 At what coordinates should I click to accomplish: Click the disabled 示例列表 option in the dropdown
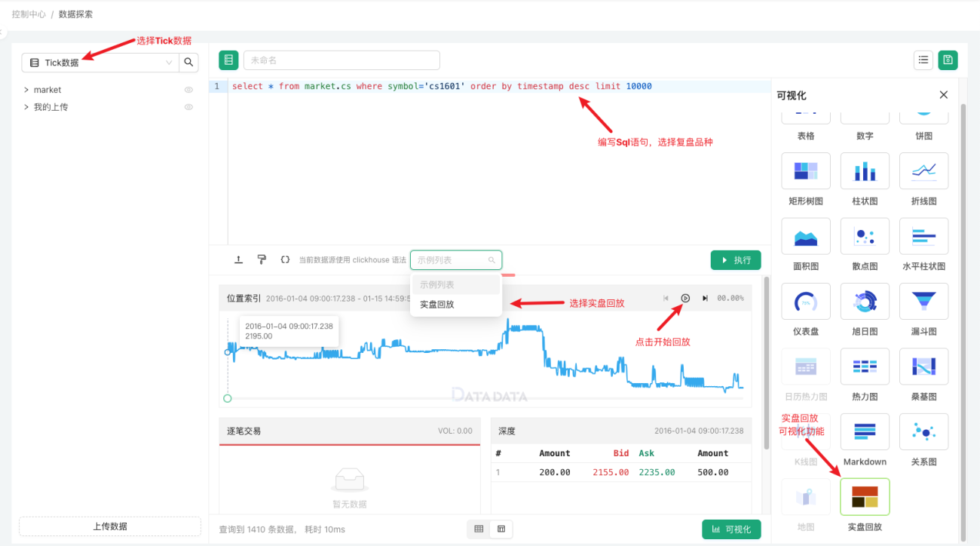click(x=456, y=285)
